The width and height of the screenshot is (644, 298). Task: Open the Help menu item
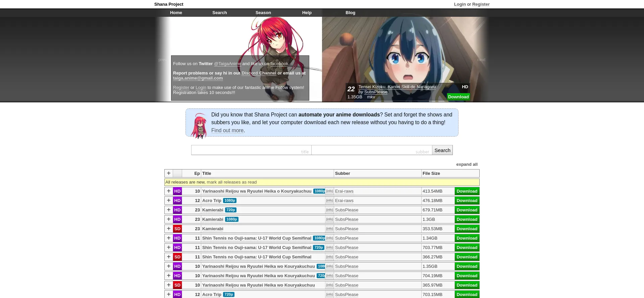307,12
